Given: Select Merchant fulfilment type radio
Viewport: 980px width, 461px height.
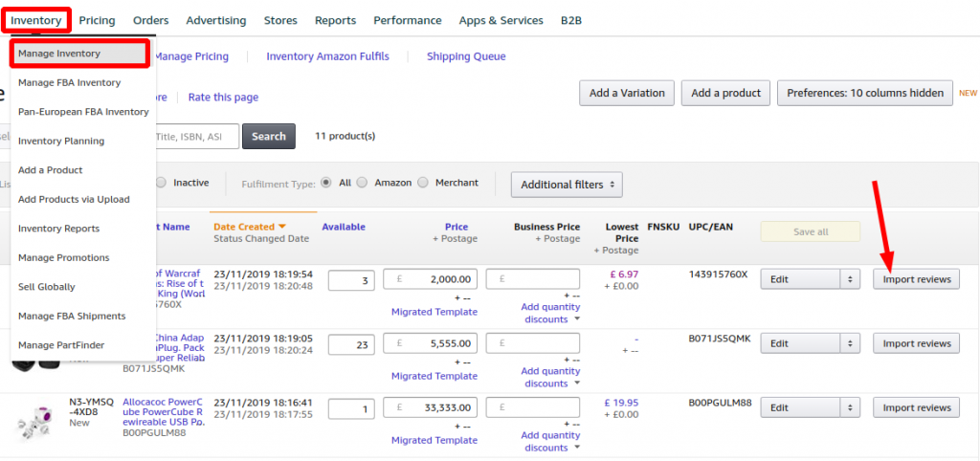Looking at the screenshot, I should click(423, 183).
